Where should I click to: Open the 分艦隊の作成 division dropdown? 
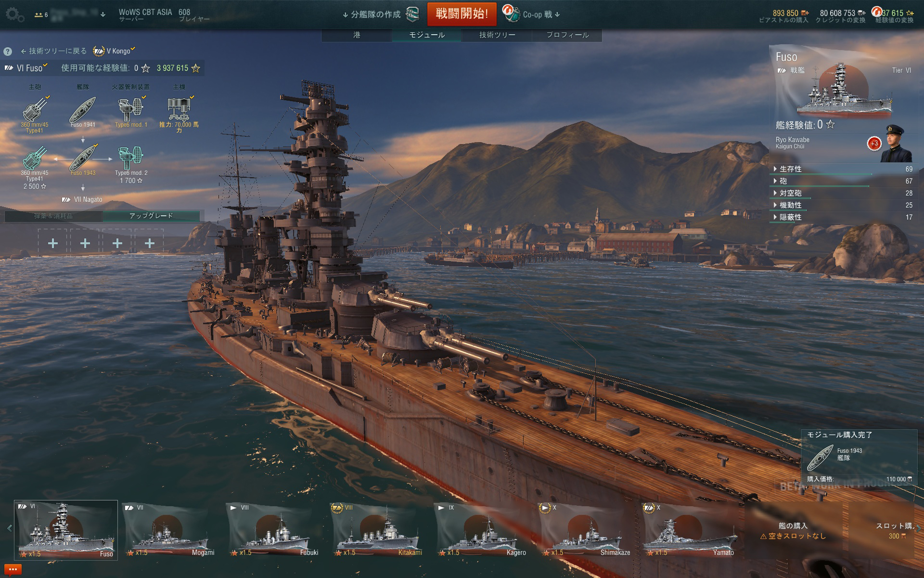click(381, 14)
